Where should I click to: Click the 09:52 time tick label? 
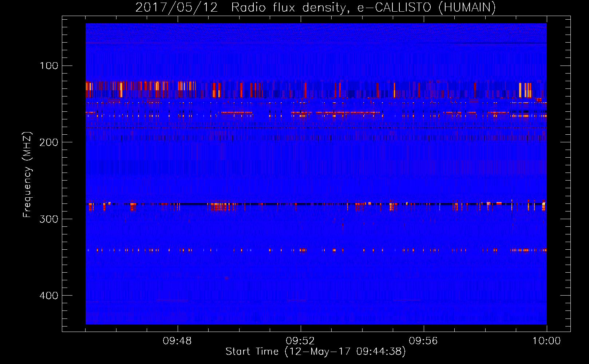(300, 341)
